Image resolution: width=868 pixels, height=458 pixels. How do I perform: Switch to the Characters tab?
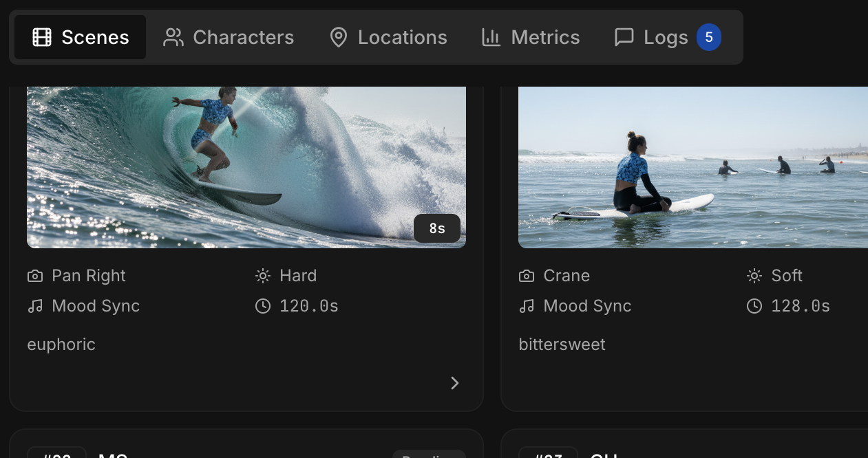229,37
